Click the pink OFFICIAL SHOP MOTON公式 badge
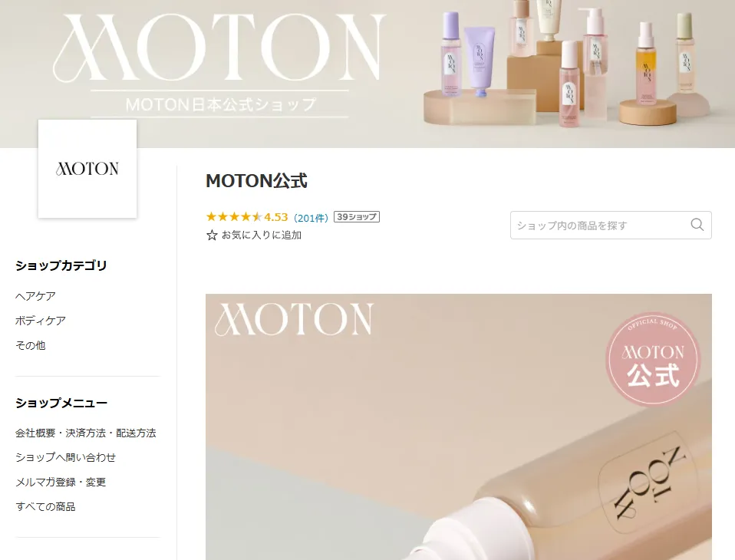This screenshot has height=560, width=735. coord(653,359)
